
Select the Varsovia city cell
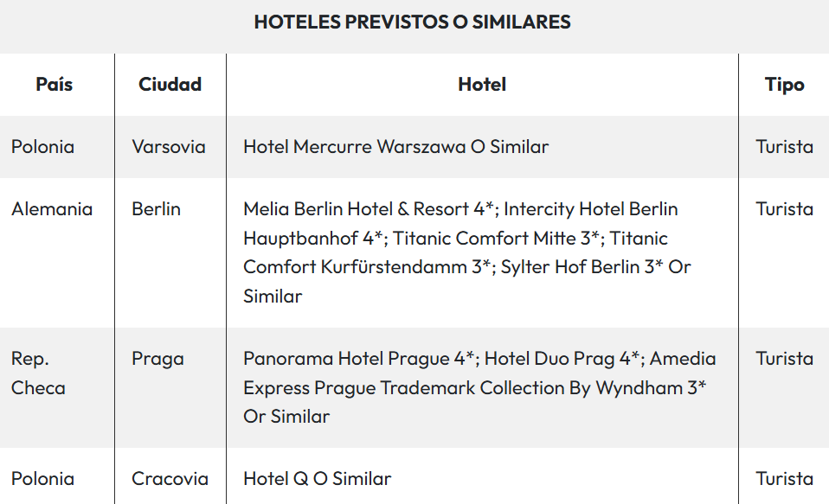(x=169, y=147)
